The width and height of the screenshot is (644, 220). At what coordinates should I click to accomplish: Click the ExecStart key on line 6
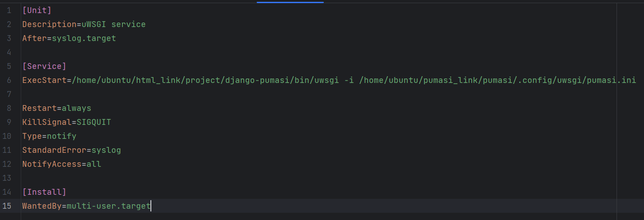pyautogui.click(x=45, y=80)
